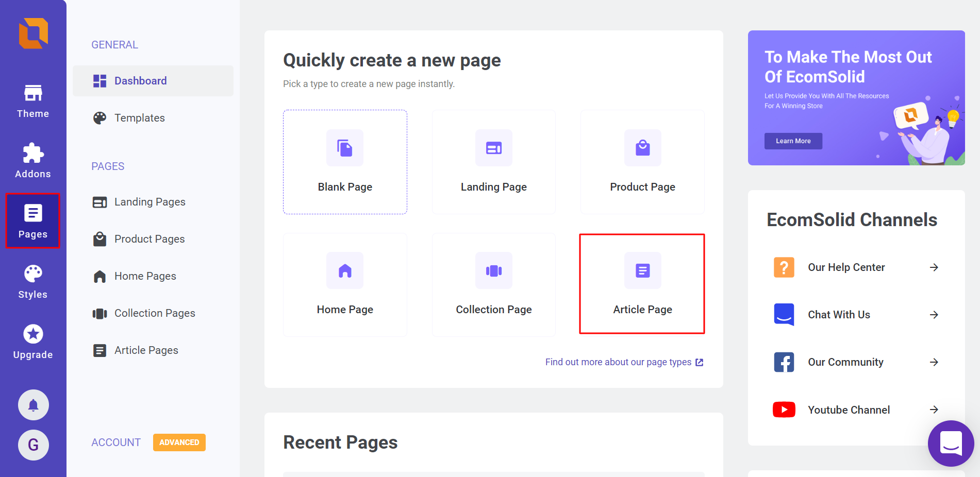Click the EcomSolid logo icon

(34, 33)
